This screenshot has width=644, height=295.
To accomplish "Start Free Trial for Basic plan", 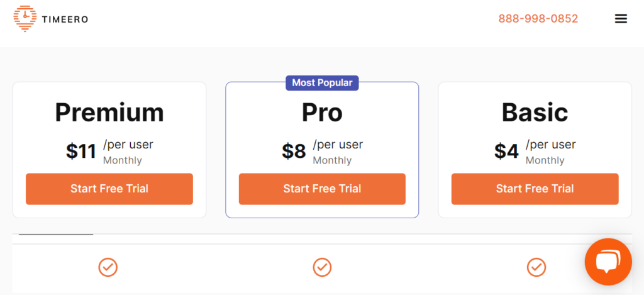I will (535, 189).
